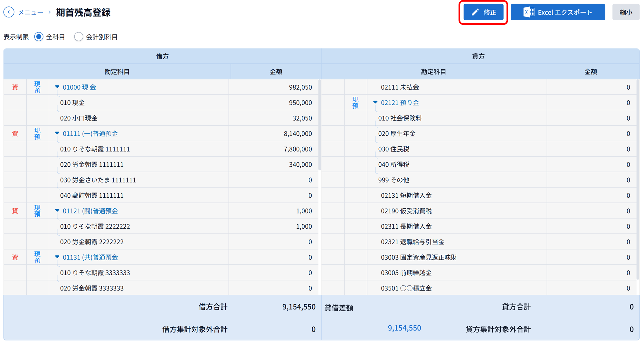Select the 全科目 radio button
The height and width of the screenshot is (344, 644).
pos(39,37)
